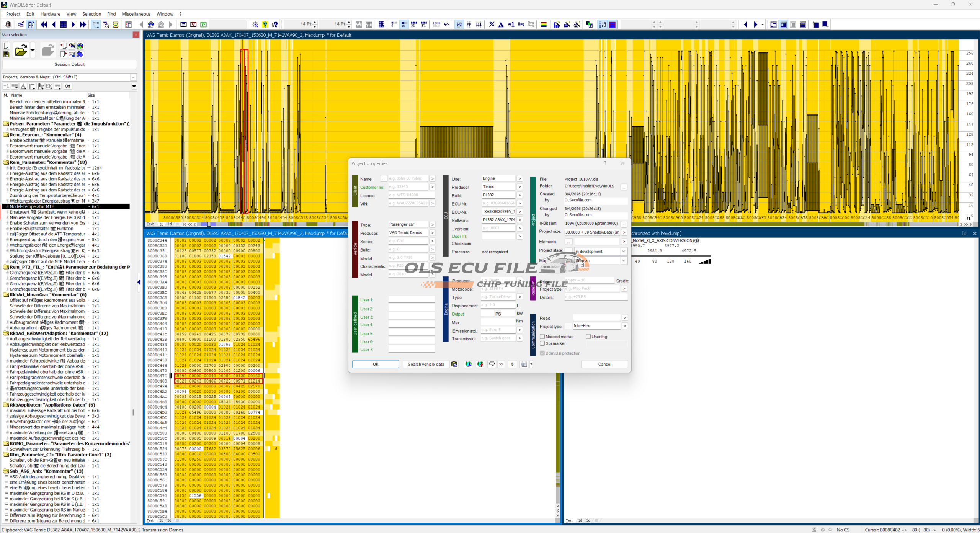Click the speech bubble comment icon
The width and height of the screenshot is (980, 533).
click(x=492, y=364)
